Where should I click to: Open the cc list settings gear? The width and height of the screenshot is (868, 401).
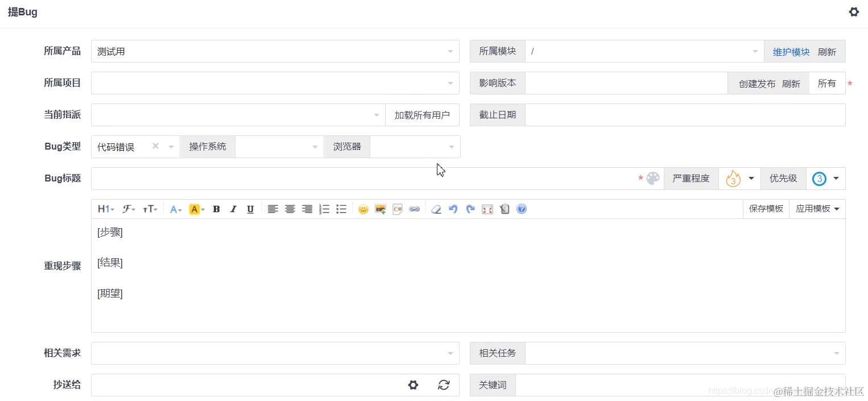[x=414, y=385]
